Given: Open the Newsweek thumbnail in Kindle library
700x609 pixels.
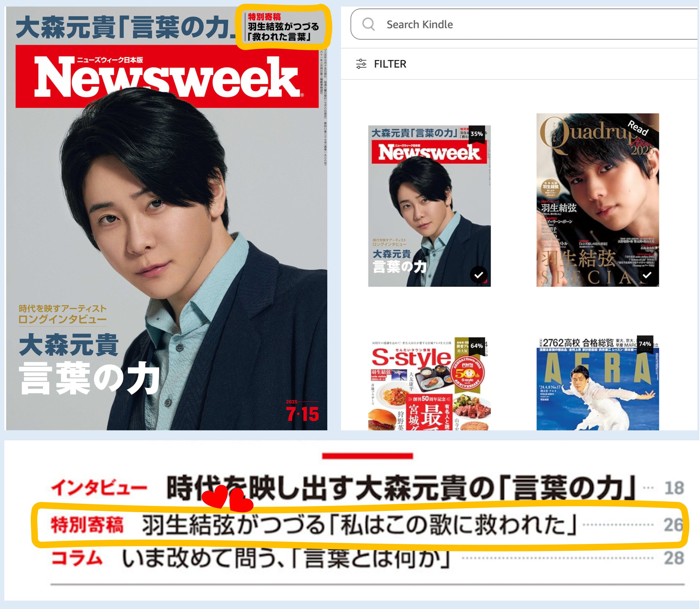Looking at the screenshot, I should (x=430, y=206).
